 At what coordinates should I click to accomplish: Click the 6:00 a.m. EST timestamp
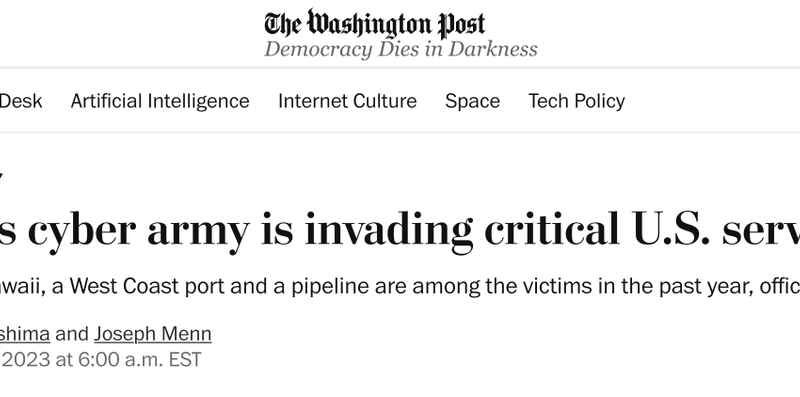[x=139, y=360]
